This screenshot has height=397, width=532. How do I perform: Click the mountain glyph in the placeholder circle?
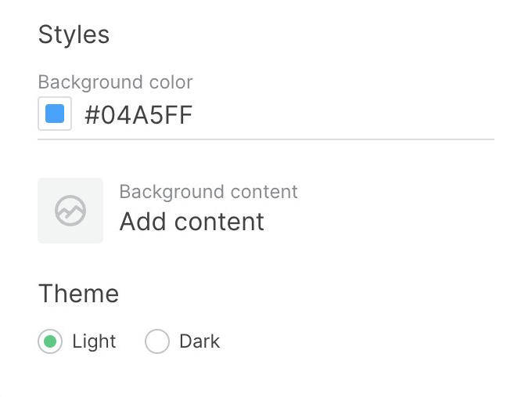pos(70,211)
